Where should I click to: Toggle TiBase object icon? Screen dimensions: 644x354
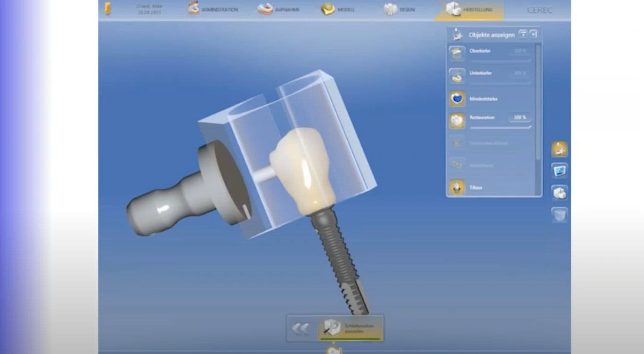(x=457, y=188)
